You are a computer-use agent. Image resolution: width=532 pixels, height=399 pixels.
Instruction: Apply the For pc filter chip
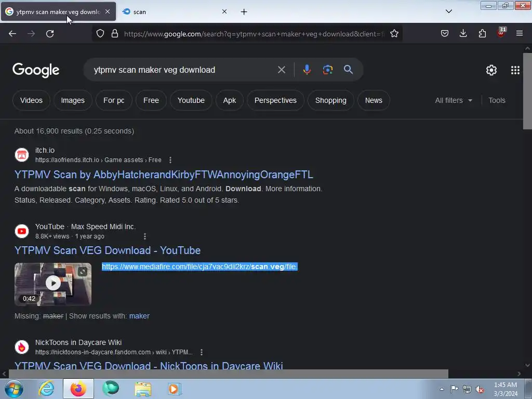tap(114, 100)
